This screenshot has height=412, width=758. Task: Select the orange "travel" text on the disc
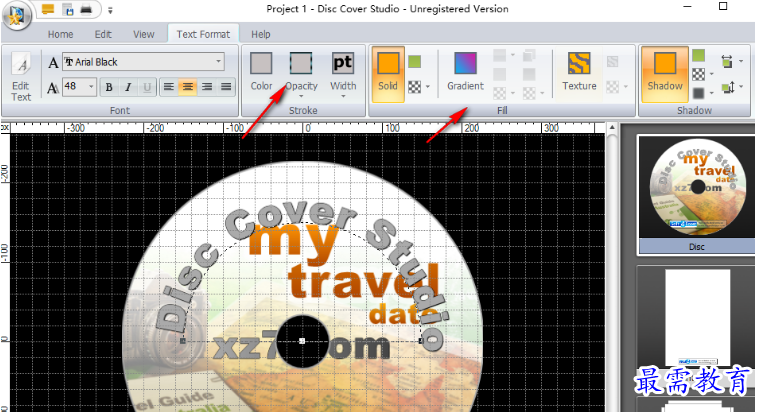[364, 280]
